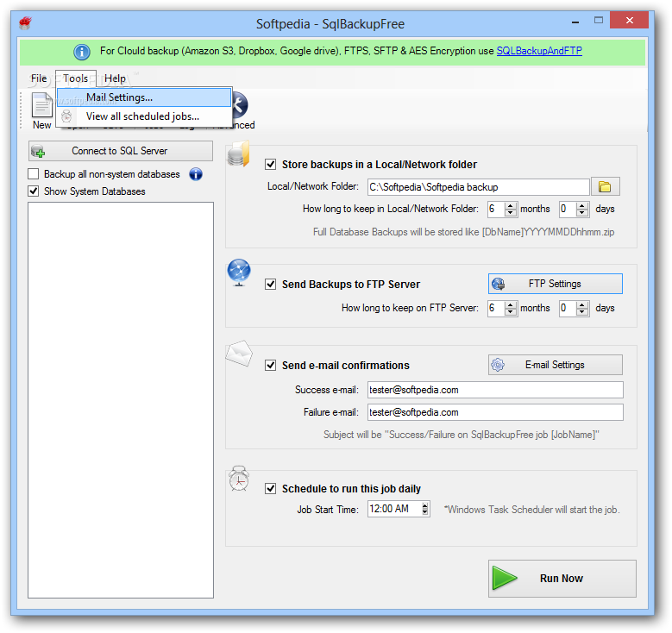Screen dimensions: 672x633
Task: Open the Help menu
Action: click(115, 78)
